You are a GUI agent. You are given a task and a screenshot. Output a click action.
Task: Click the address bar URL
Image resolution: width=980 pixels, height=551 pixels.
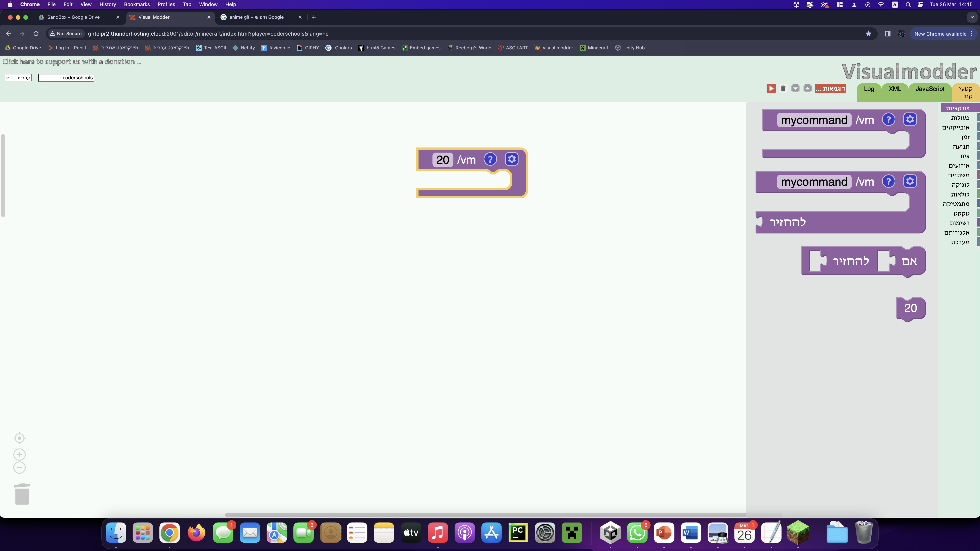click(208, 33)
